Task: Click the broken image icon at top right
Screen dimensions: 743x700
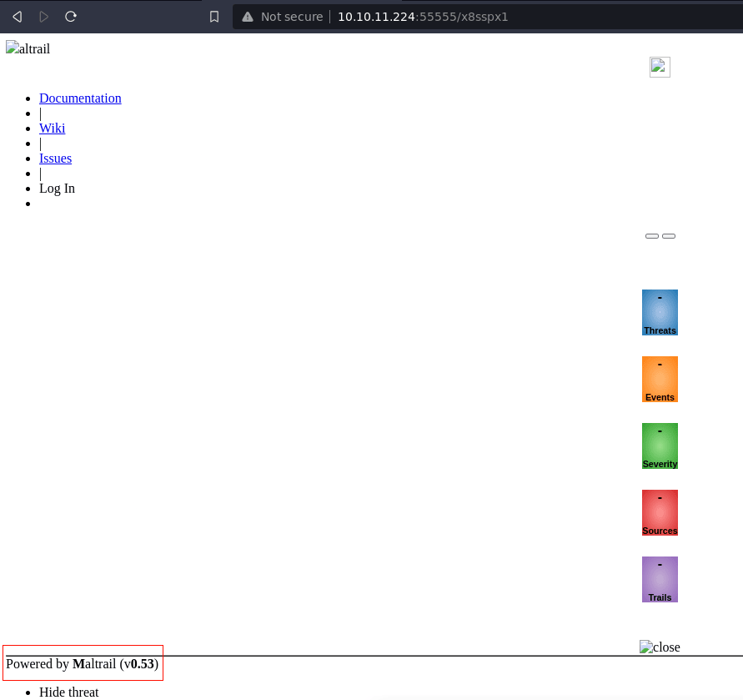Action: (660, 67)
